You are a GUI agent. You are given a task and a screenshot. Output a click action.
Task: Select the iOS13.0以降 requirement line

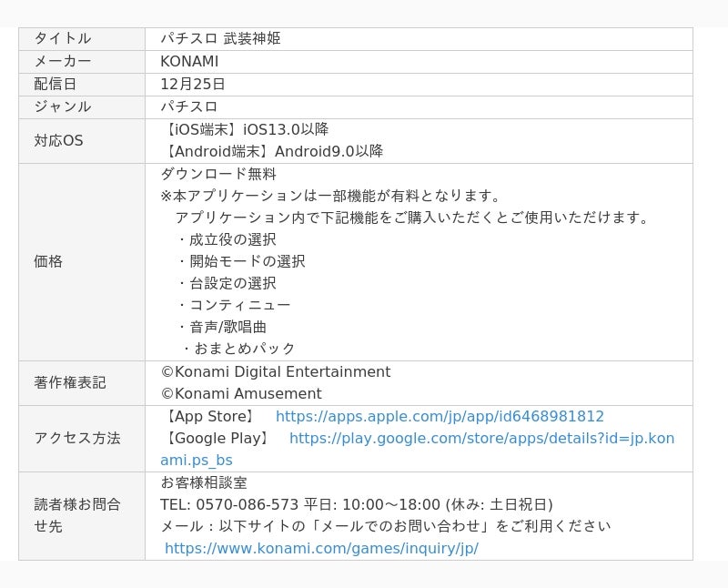[245, 129]
